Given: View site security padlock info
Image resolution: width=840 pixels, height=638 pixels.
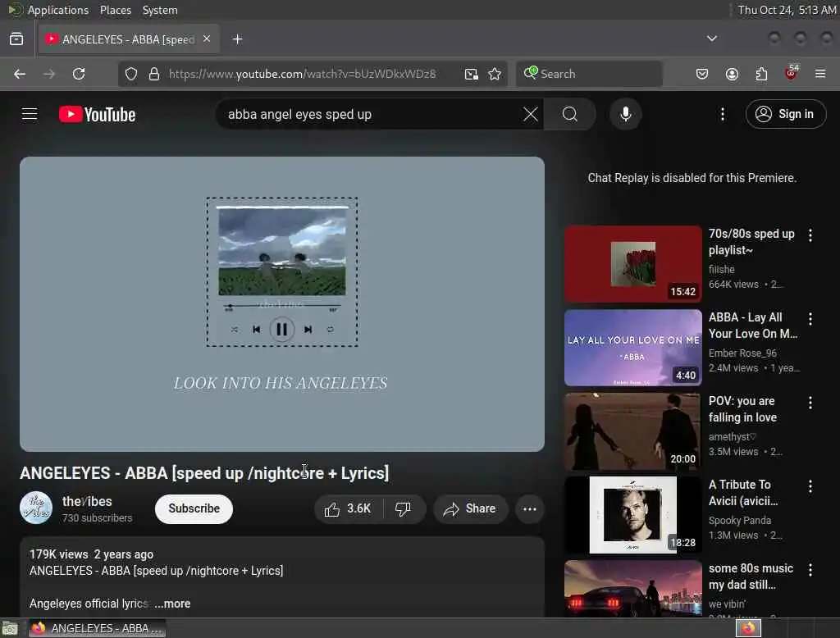Looking at the screenshot, I should coord(154,74).
